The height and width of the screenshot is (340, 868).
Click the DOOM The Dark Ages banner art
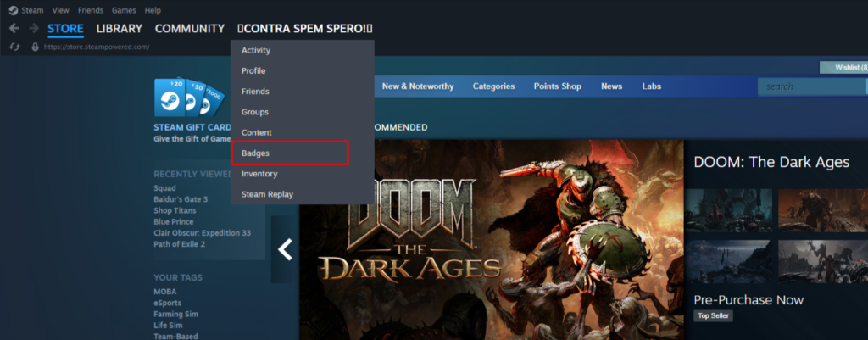tap(492, 240)
